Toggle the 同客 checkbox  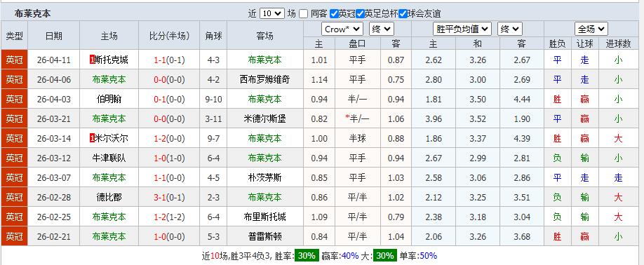tap(303, 13)
